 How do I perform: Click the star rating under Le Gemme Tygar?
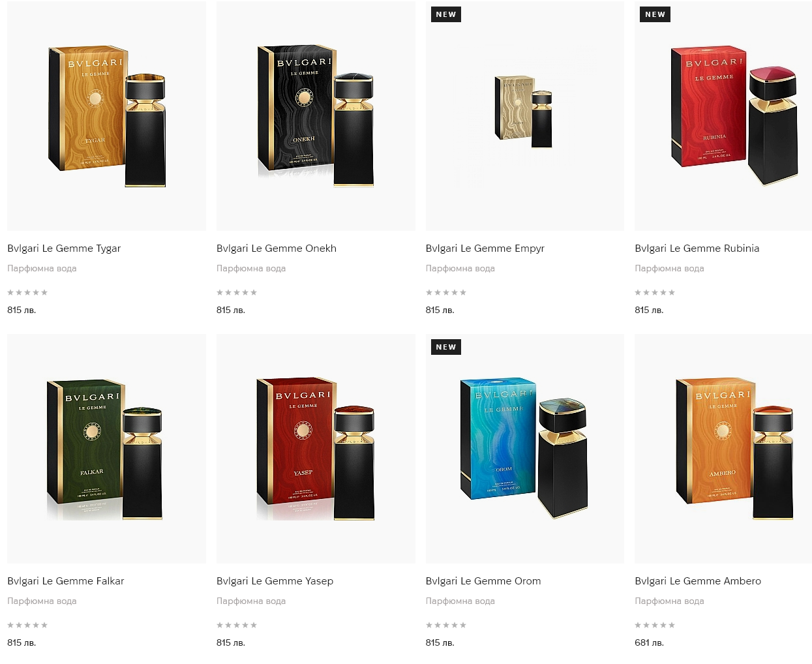click(x=27, y=292)
